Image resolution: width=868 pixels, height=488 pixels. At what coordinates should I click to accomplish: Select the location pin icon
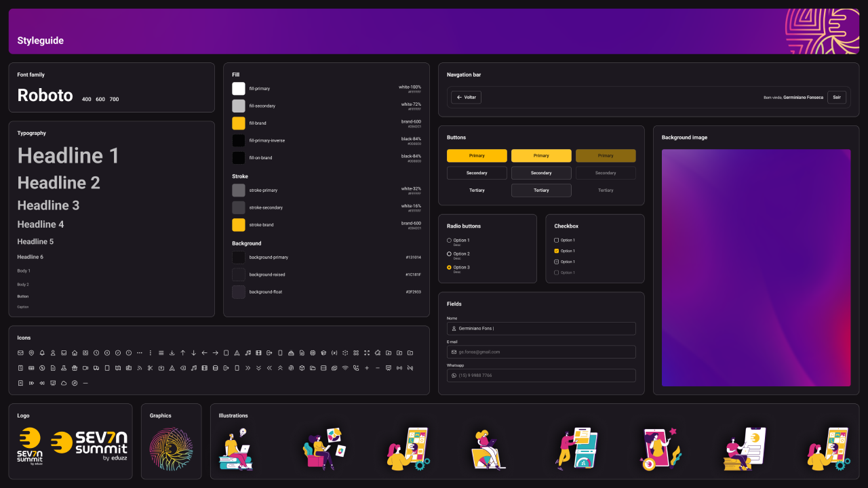pyautogui.click(x=31, y=352)
